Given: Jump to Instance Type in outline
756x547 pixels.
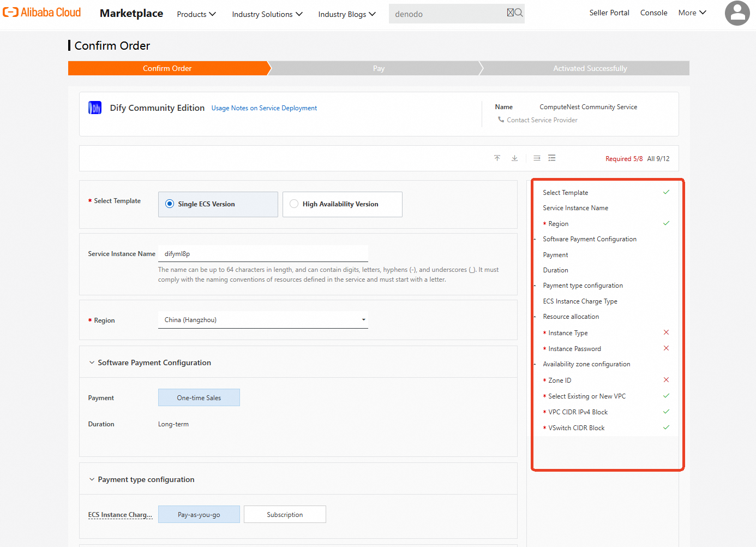Looking at the screenshot, I should 568,333.
